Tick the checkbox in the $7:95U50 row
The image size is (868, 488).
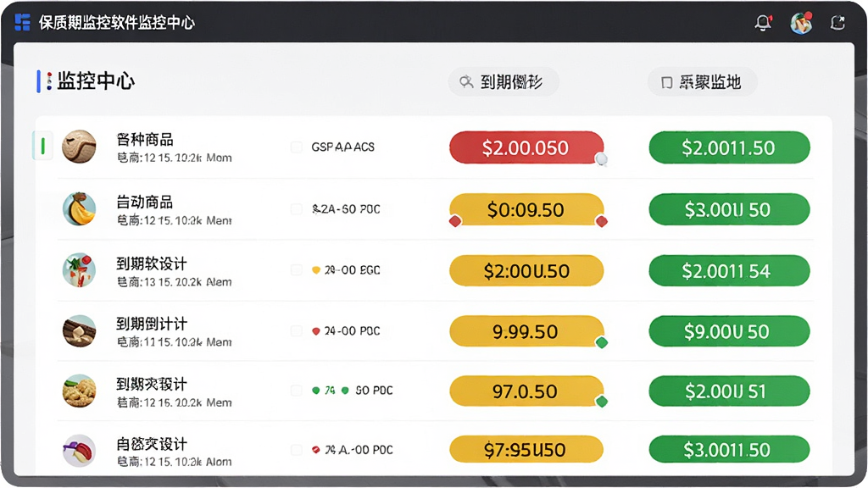coord(297,449)
